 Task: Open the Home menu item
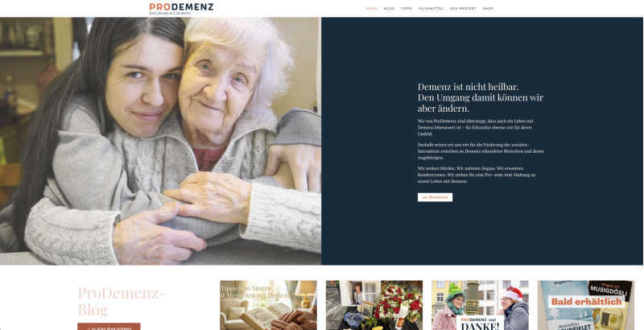coord(372,9)
